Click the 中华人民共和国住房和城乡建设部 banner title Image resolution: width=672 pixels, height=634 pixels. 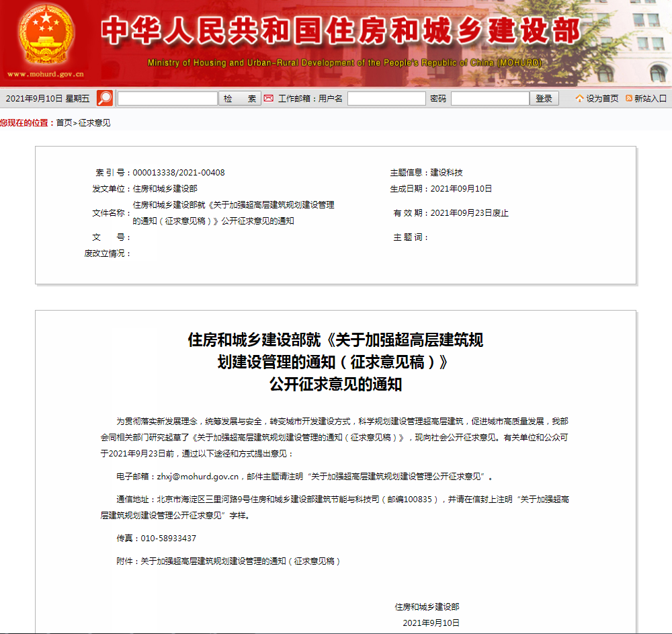tap(341, 32)
